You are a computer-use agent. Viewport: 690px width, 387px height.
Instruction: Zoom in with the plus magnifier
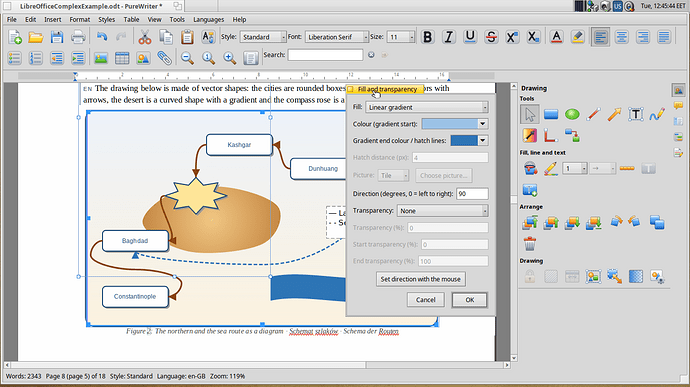tap(229, 58)
